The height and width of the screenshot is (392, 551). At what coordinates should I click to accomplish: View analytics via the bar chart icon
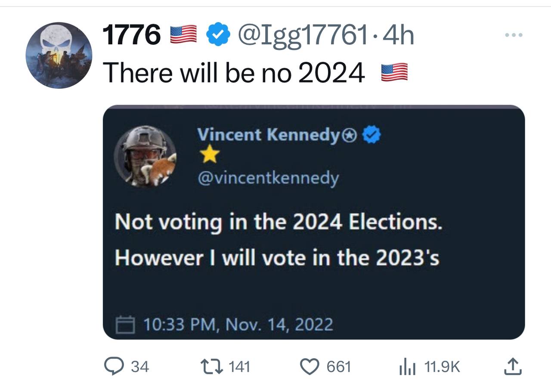pyautogui.click(x=407, y=367)
